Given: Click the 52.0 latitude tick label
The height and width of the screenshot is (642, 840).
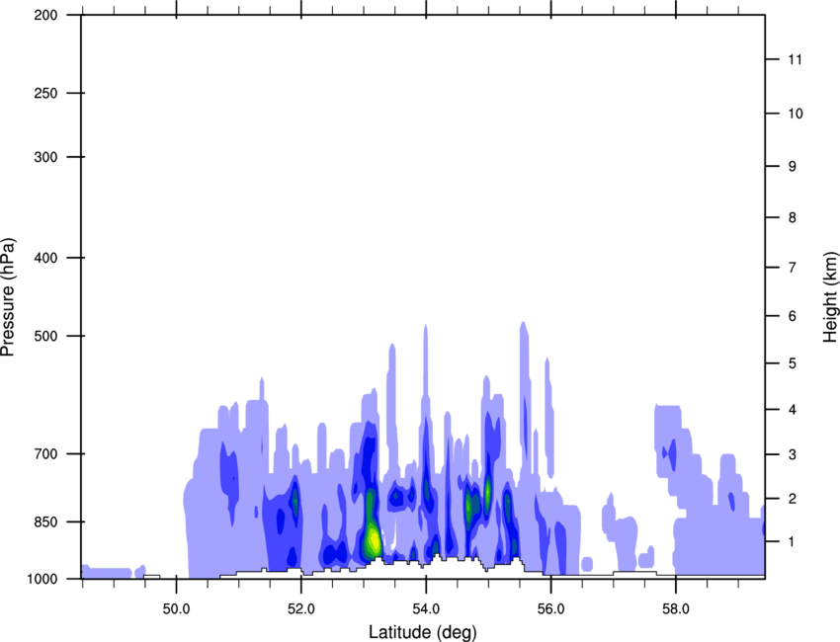Looking at the screenshot, I should (x=301, y=609).
